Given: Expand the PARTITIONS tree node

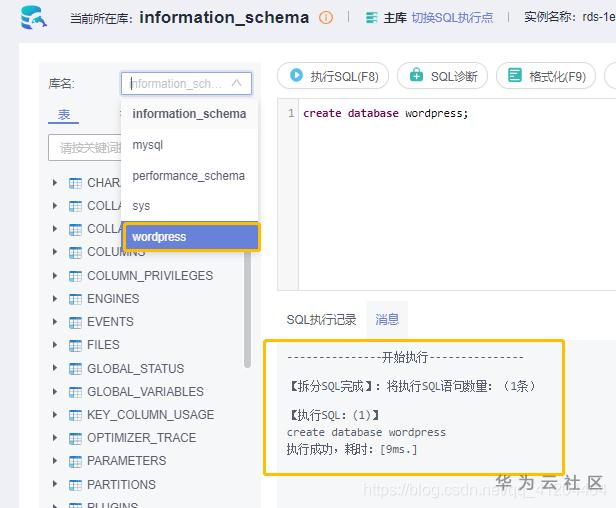Looking at the screenshot, I should [55, 484].
